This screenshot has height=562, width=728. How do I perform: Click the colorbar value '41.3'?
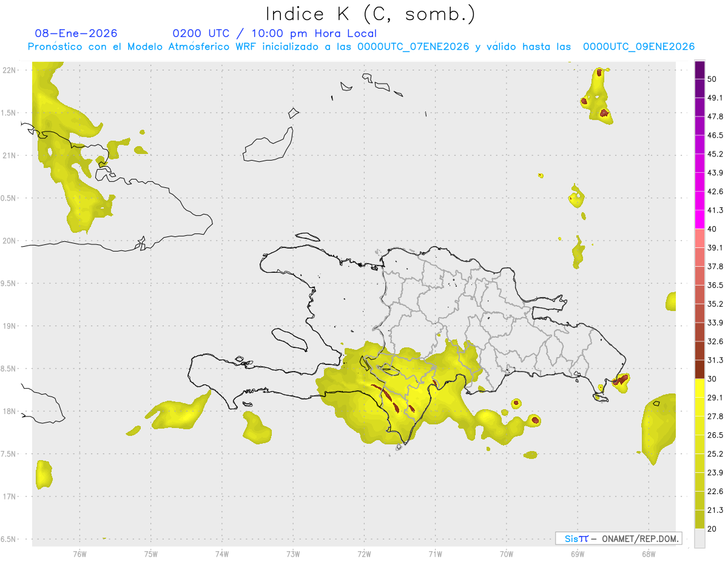[x=715, y=210]
